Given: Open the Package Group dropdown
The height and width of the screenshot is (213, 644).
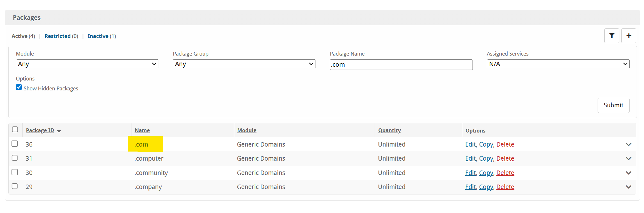Looking at the screenshot, I should 244,64.
